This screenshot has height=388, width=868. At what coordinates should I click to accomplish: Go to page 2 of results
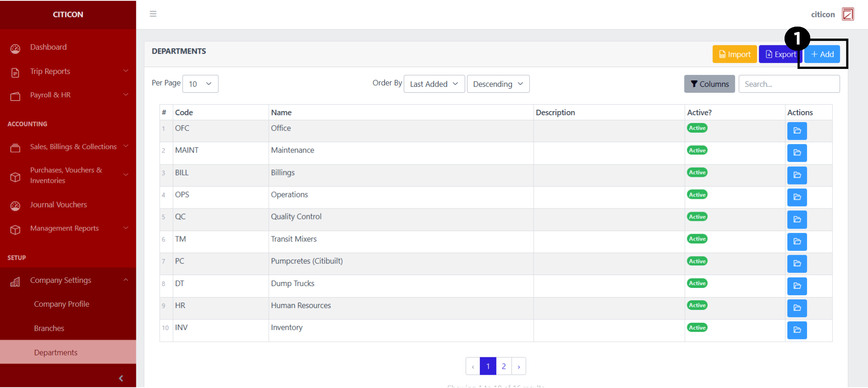pos(503,366)
